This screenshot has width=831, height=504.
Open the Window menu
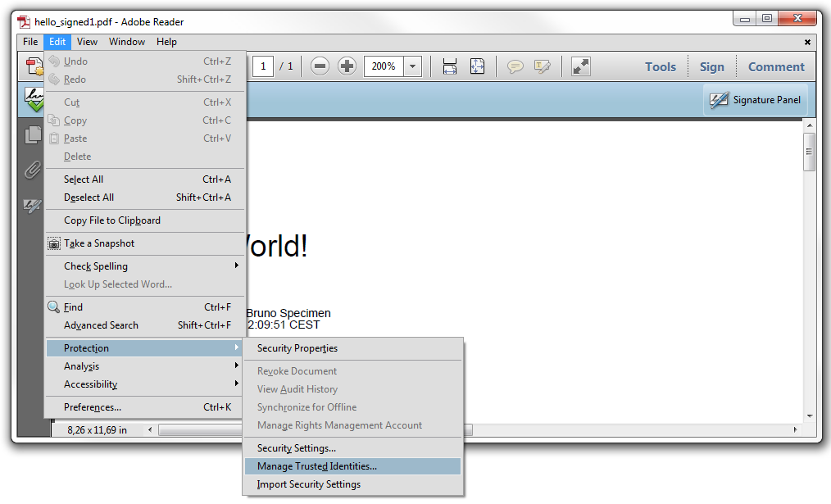click(x=127, y=42)
